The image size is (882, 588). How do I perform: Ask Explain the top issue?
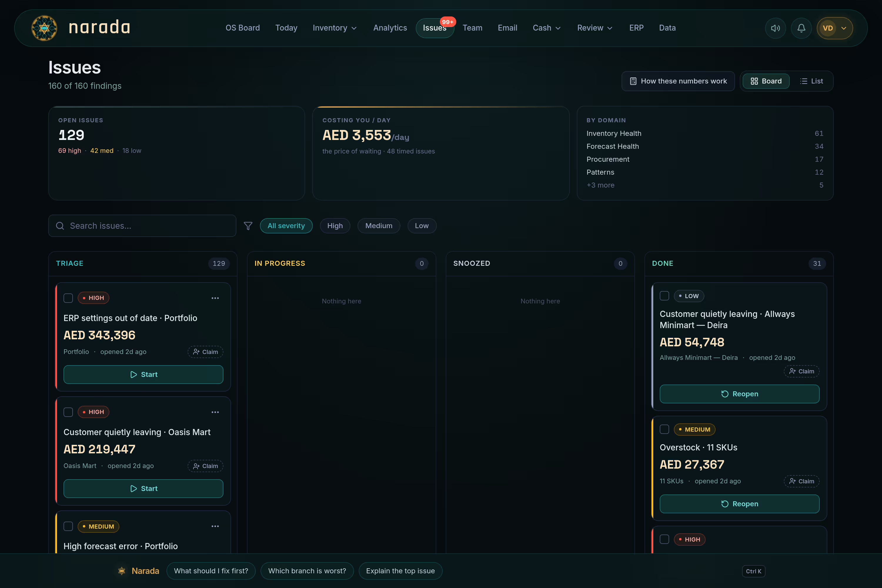tap(400, 571)
